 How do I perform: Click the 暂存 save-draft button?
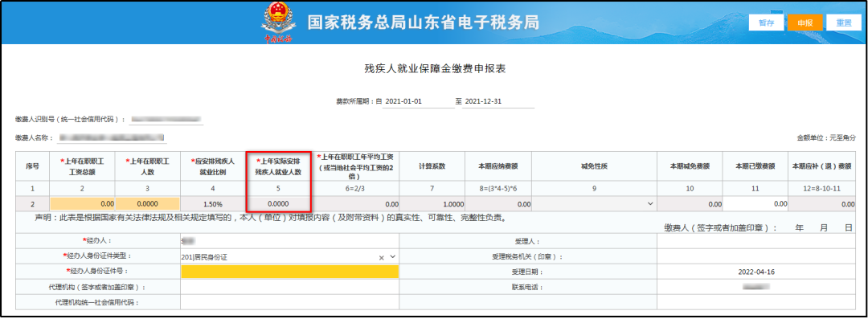pyautogui.click(x=766, y=22)
